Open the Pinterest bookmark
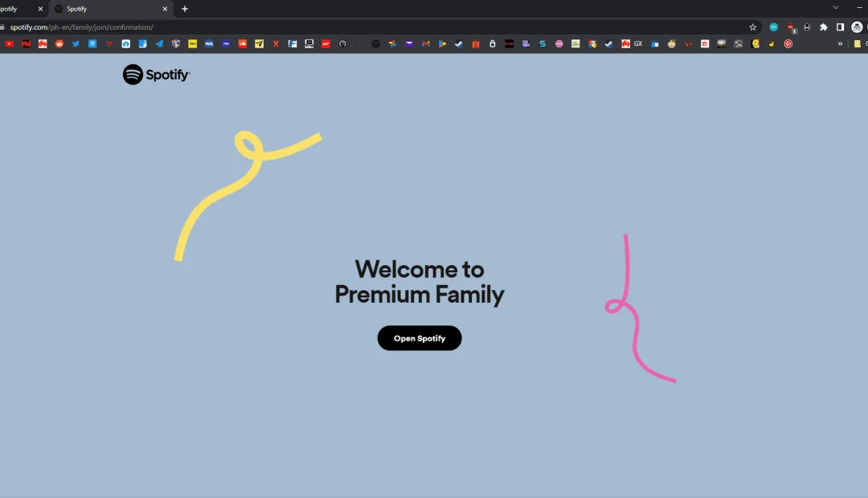Viewport: 868px width, 498px height. pos(788,43)
